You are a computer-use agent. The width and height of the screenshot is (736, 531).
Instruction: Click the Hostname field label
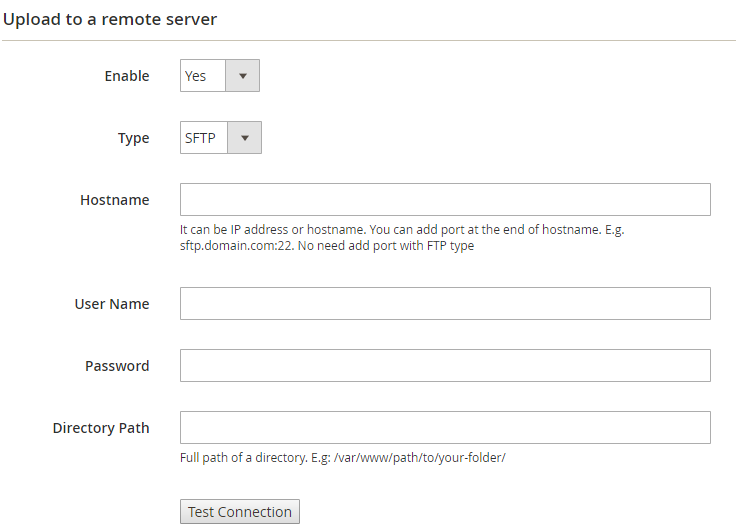[x=114, y=200]
